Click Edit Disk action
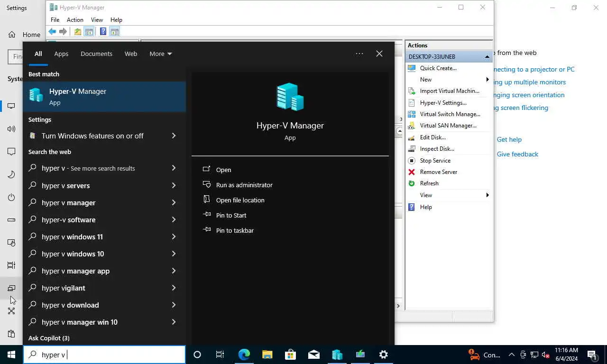This screenshot has height=364, width=607. 432,137
